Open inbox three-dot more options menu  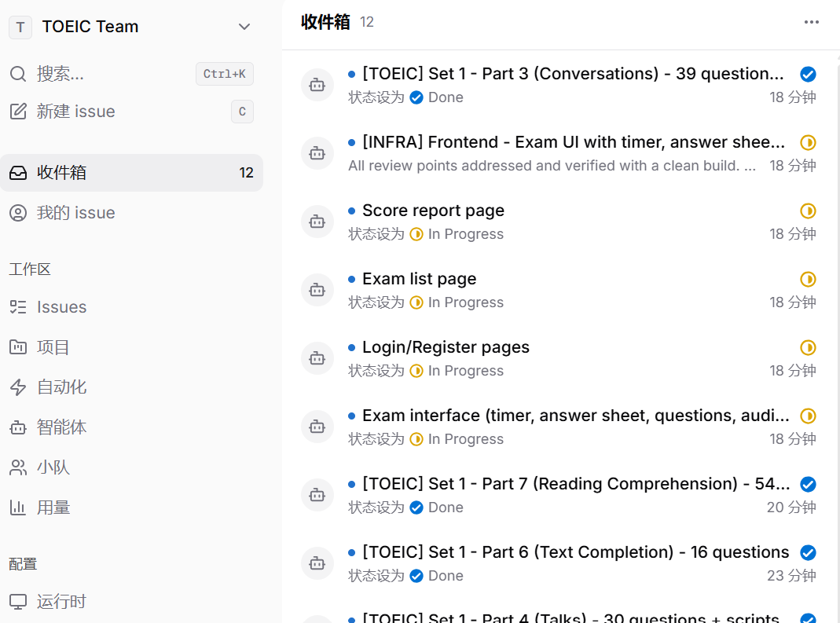tap(811, 22)
